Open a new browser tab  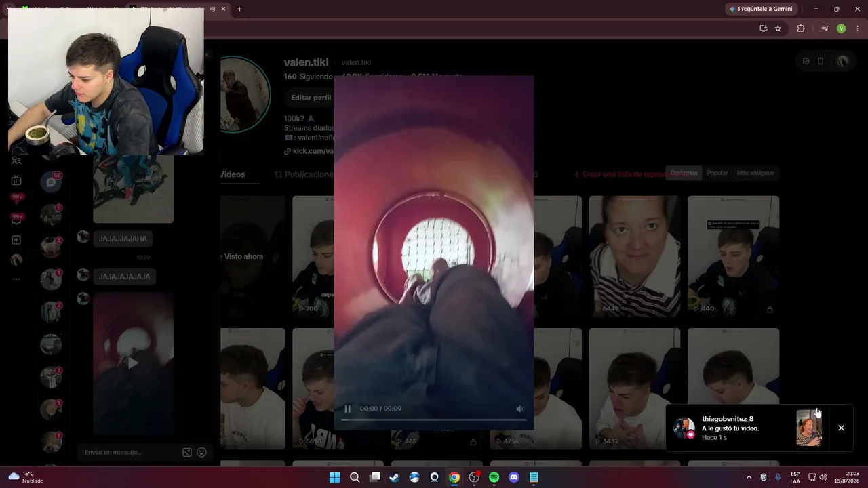click(239, 9)
